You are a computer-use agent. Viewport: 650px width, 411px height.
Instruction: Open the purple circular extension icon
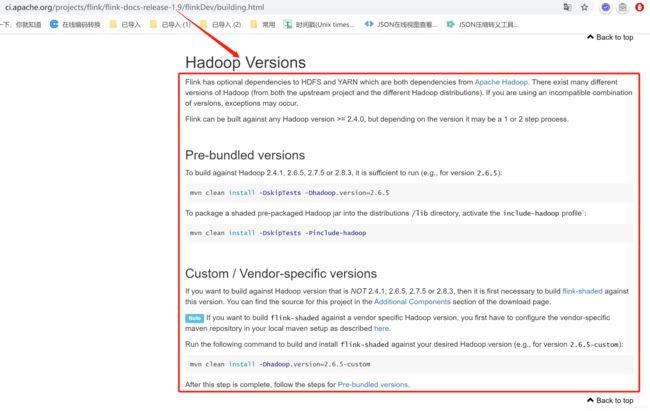tap(606, 7)
